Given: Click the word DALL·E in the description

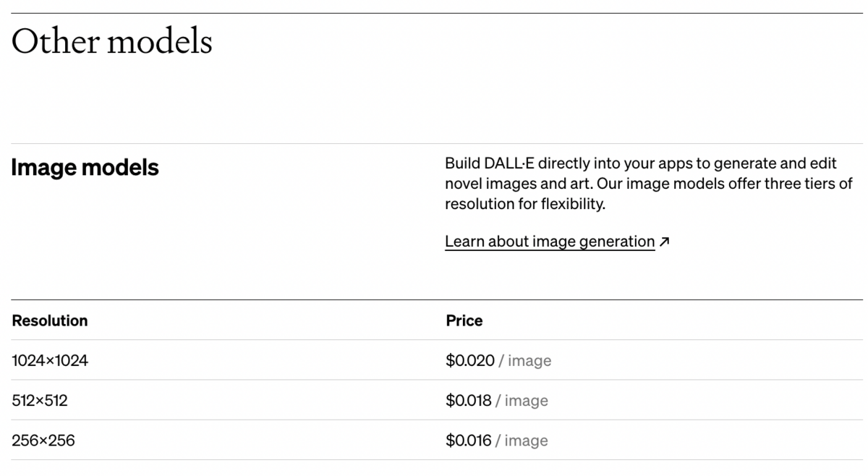Looking at the screenshot, I should tap(509, 163).
